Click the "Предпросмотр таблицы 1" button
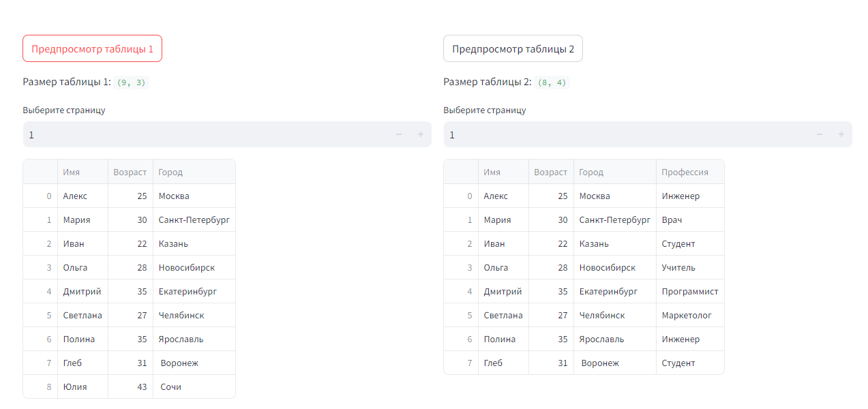The image size is (868, 409). coord(92,48)
